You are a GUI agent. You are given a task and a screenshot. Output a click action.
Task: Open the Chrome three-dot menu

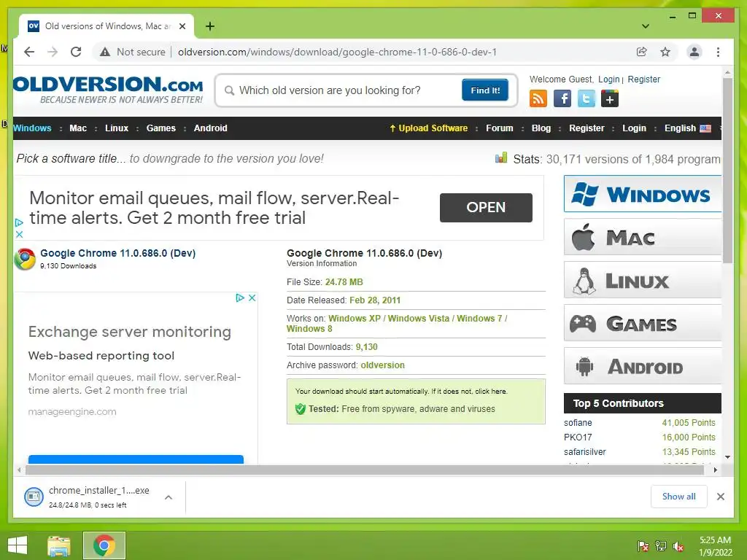718,52
